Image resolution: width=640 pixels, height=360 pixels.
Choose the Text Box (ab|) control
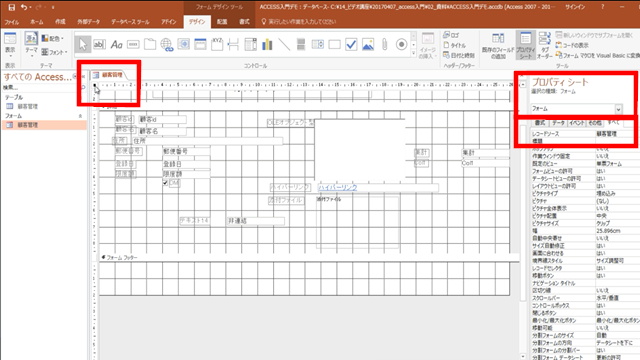coord(99,44)
